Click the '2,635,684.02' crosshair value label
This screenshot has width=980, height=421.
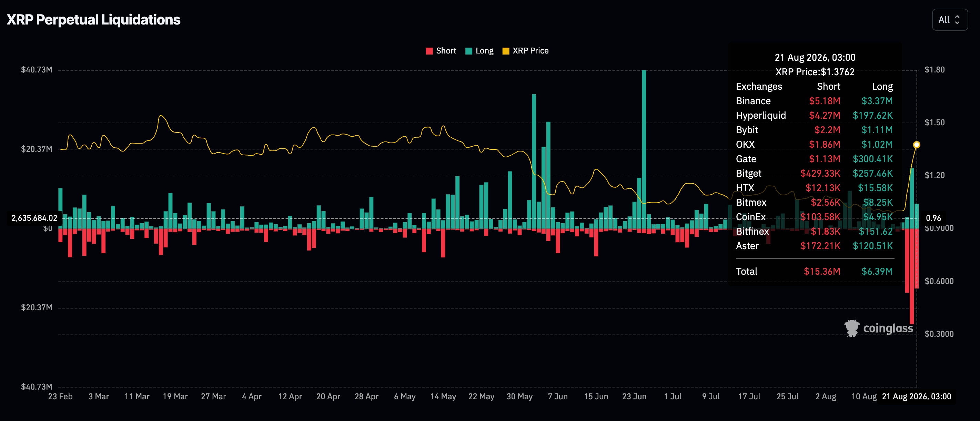point(34,218)
